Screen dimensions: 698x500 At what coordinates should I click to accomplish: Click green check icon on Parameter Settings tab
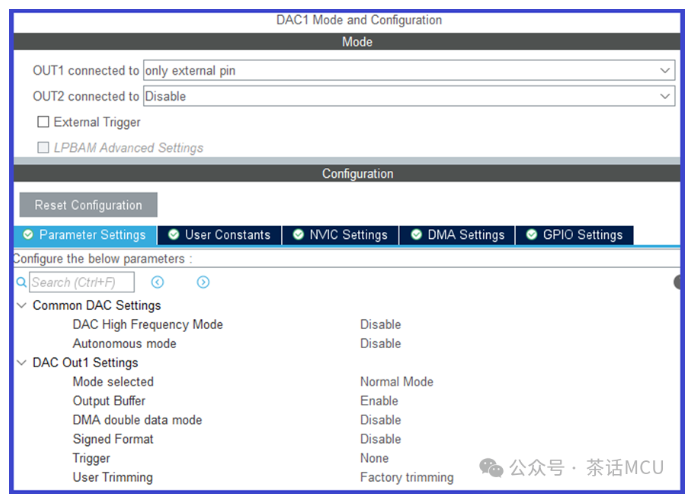pyautogui.click(x=28, y=235)
